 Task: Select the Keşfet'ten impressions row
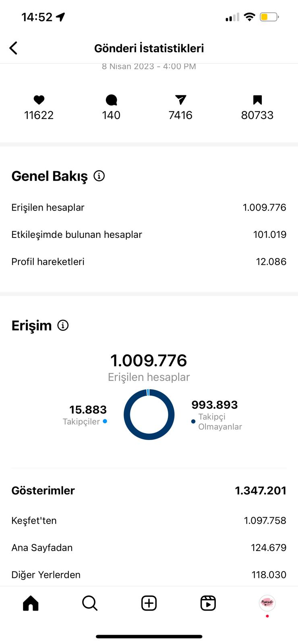[149, 520]
